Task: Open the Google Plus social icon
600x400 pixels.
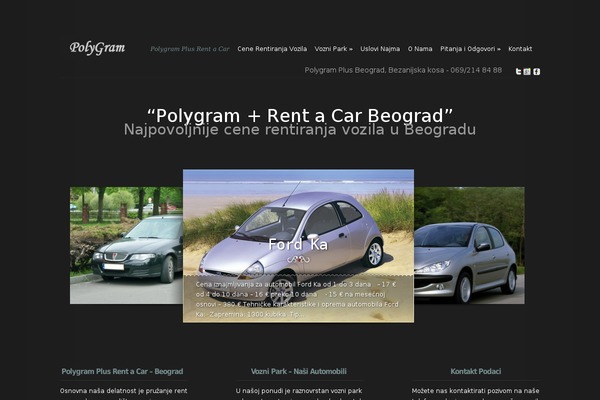Action: pos(527,72)
